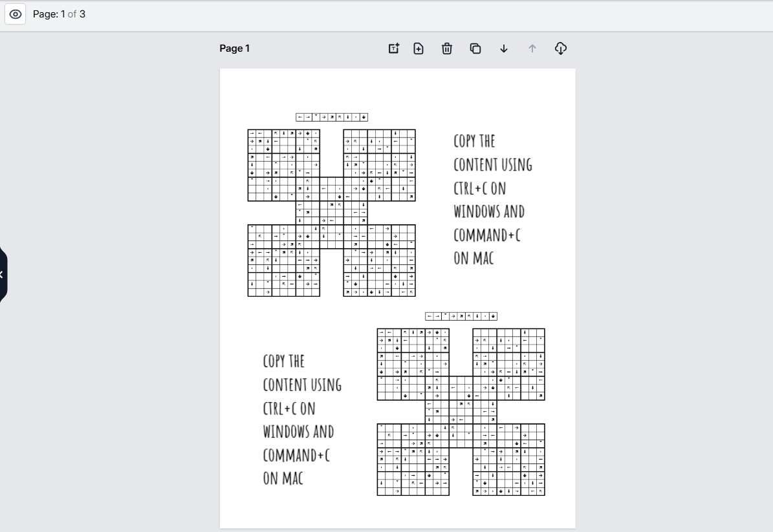
Task: Click the 'Page: 1 of 3' indicator
Action: pos(60,14)
